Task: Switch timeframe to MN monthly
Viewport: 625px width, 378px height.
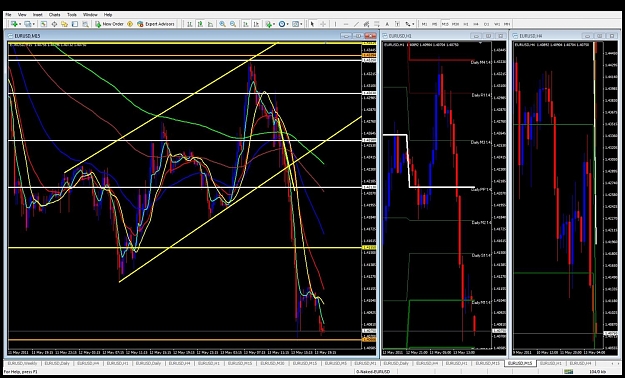Action: tap(507, 24)
